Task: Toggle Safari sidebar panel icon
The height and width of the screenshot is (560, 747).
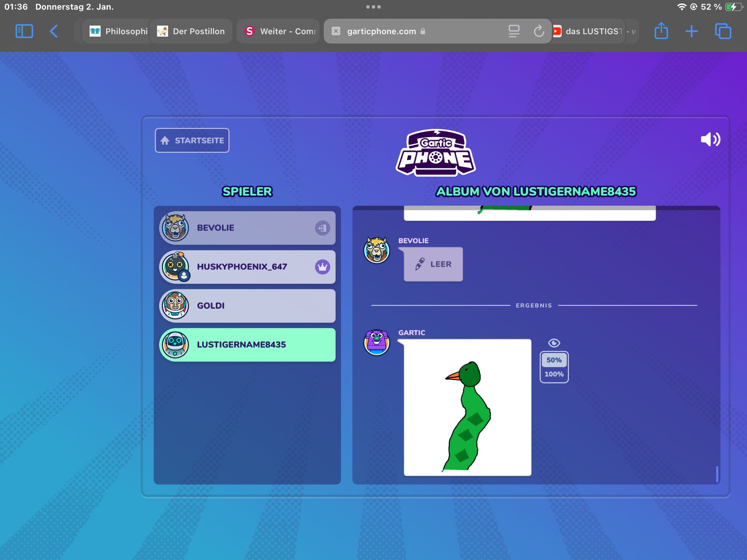Action: (x=24, y=31)
